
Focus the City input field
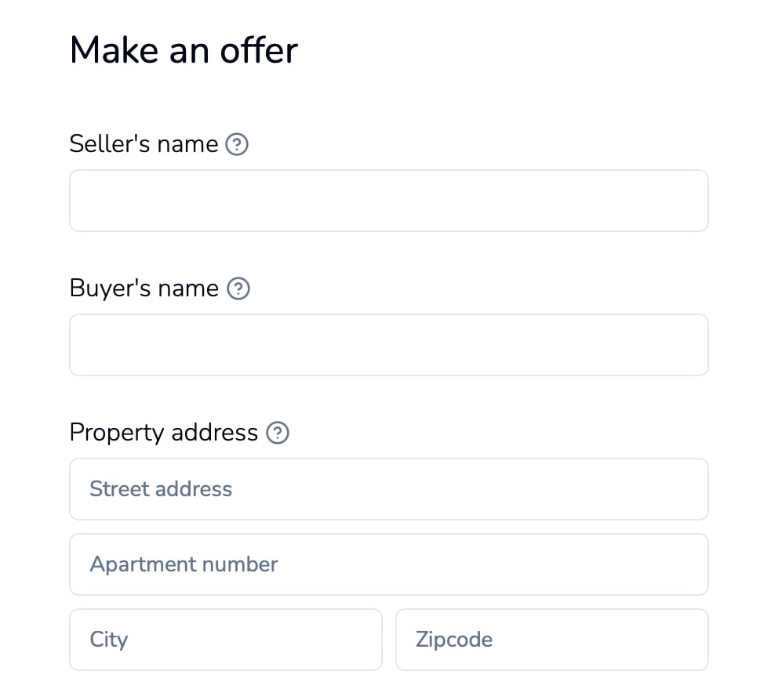226,640
